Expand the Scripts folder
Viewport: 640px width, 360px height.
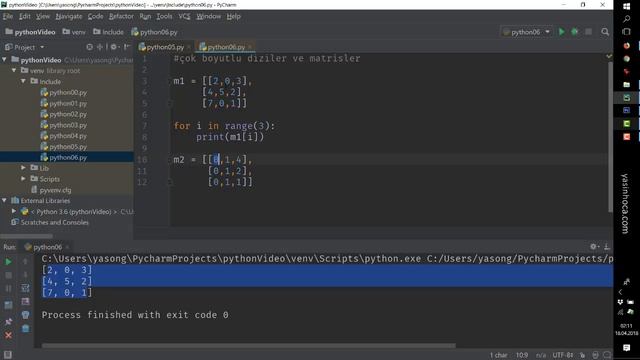point(24,179)
